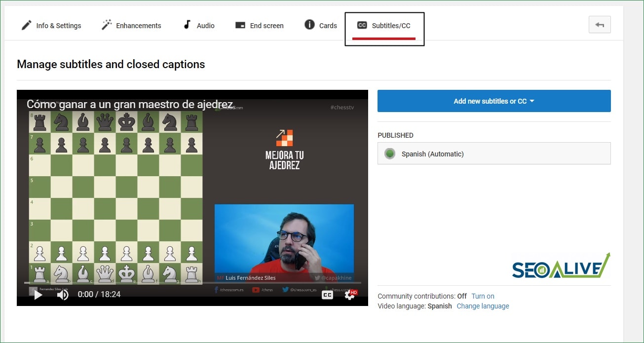
Task: Click the Info & Settings pencil icon
Action: (26, 25)
